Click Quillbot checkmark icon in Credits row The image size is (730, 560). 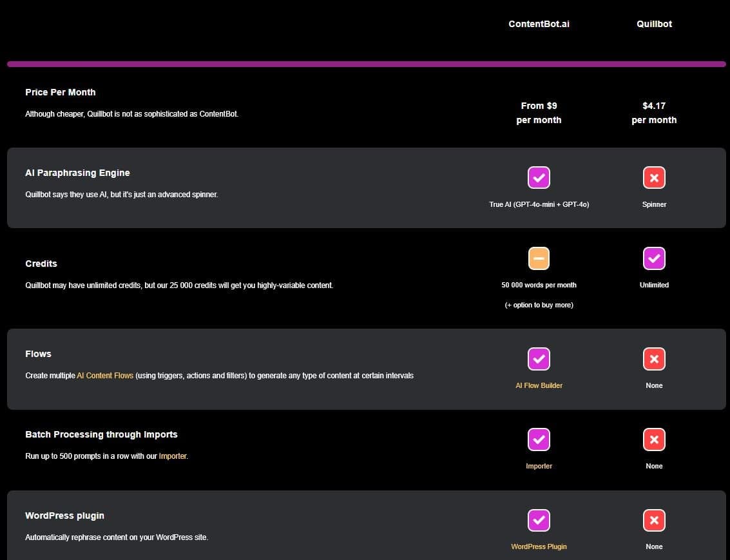click(654, 258)
